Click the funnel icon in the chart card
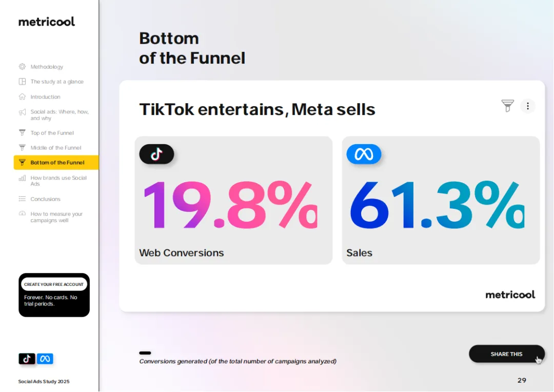This screenshot has width=554, height=392. coord(507,106)
